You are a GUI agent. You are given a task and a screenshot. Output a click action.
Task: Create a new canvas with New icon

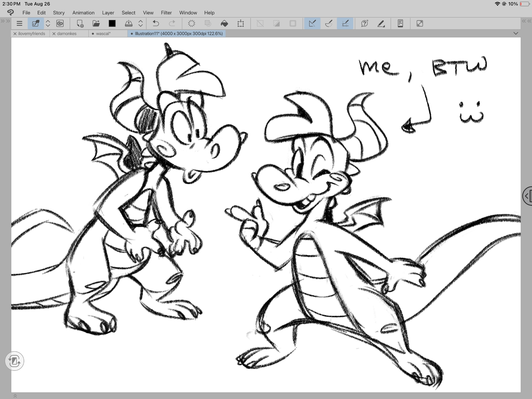[80, 23]
